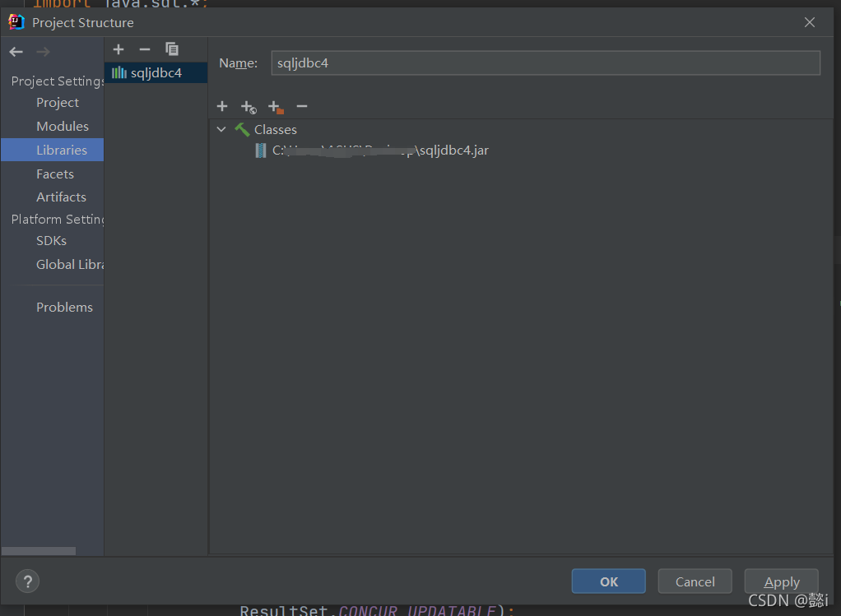Open the SDKs platform settings
The height and width of the screenshot is (616, 841).
tap(51, 241)
